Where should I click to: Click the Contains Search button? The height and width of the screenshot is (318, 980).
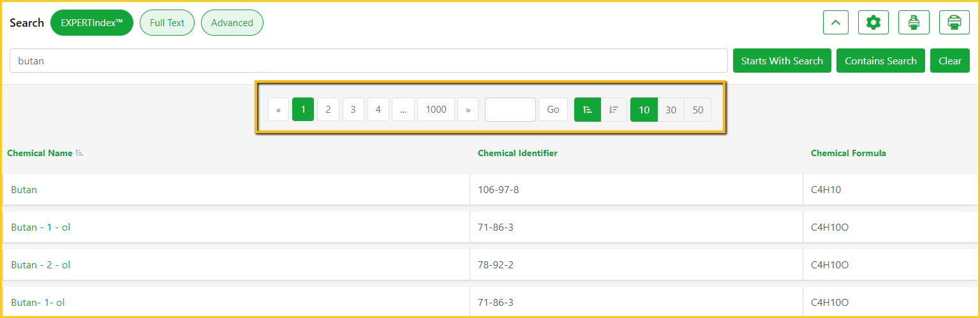click(x=880, y=61)
